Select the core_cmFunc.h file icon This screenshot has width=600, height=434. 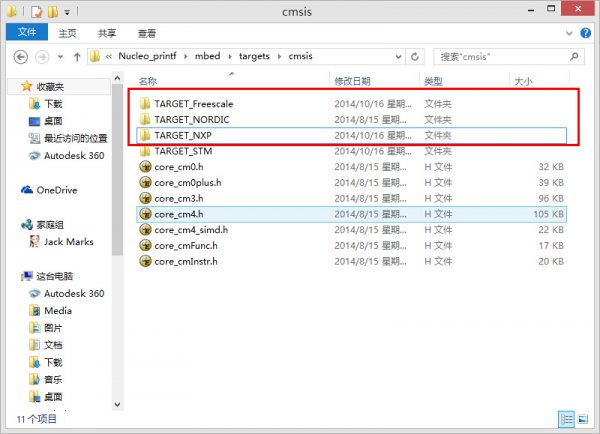tap(145, 245)
